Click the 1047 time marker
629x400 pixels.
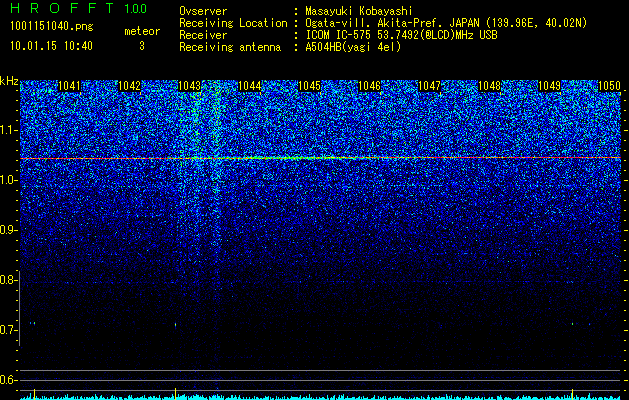click(429, 86)
